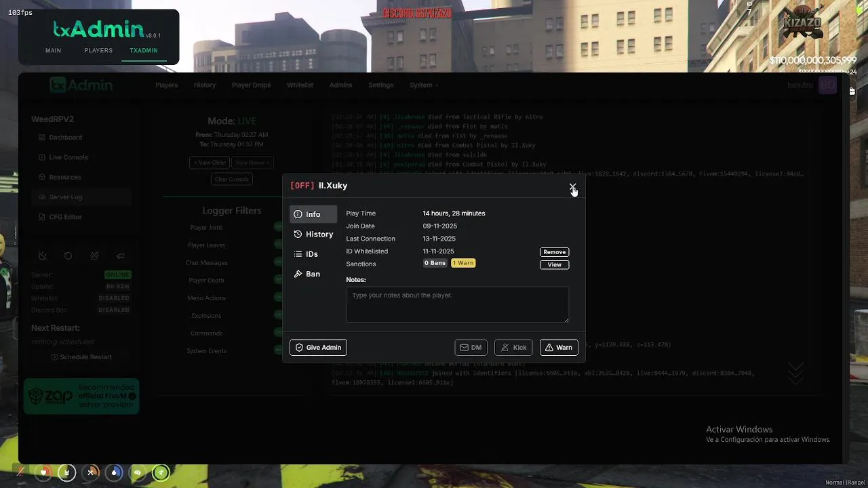Screen dimensions: 868x488
Task: Warn the player II.Xuky
Action: pyautogui.click(x=559, y=348)
